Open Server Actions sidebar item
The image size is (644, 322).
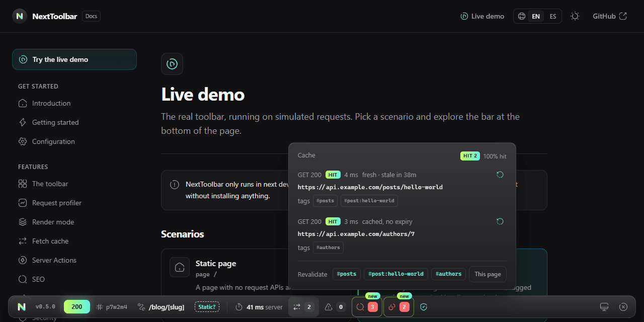tap(74, 260)
